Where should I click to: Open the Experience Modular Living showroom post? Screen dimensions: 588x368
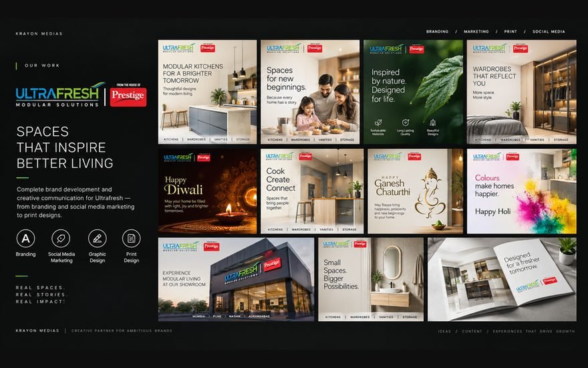[237, 280]
